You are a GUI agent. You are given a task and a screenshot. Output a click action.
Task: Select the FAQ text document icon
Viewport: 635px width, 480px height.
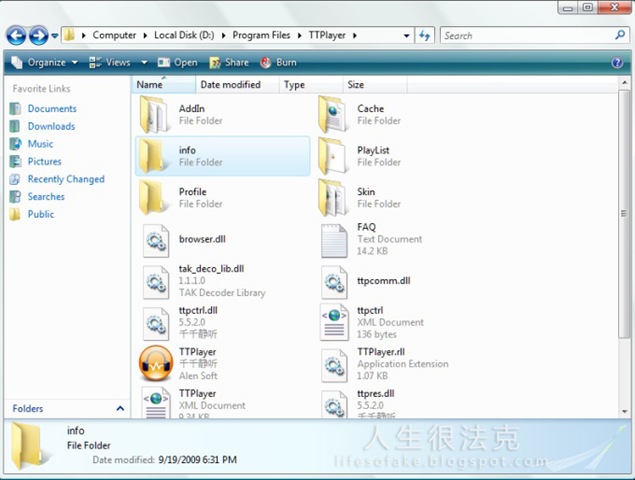(x=334, y=241)
